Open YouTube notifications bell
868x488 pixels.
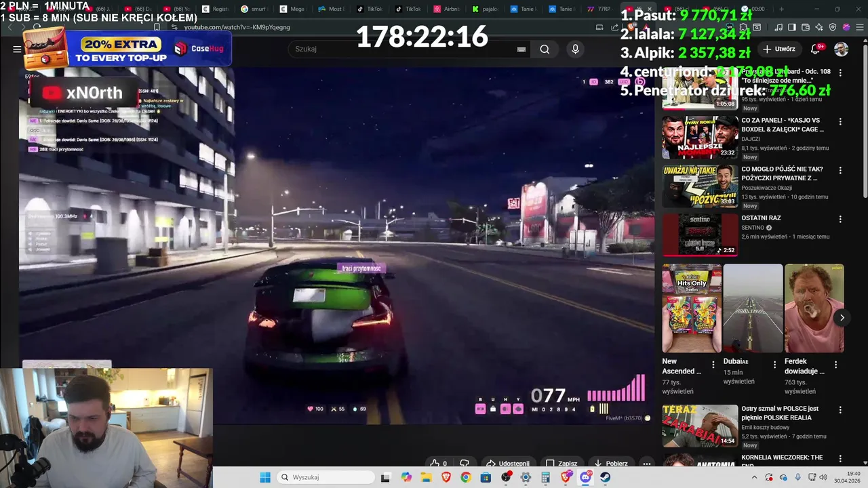coord(816,49)
